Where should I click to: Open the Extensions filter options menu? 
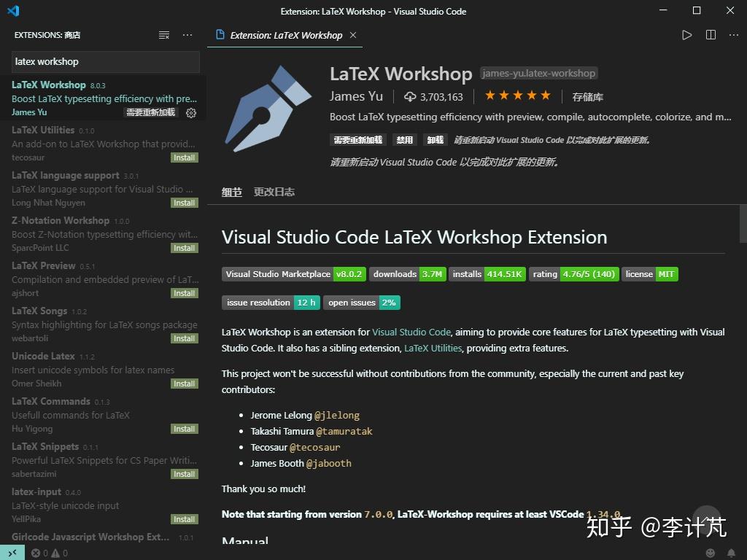click(164, 34)
